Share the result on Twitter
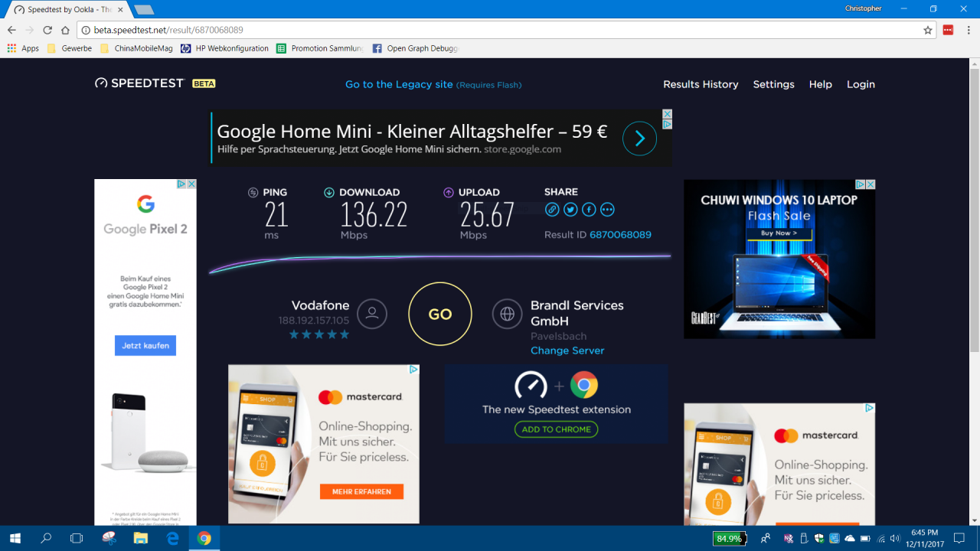The image size is (980, 551). click(x=570, y=209)
